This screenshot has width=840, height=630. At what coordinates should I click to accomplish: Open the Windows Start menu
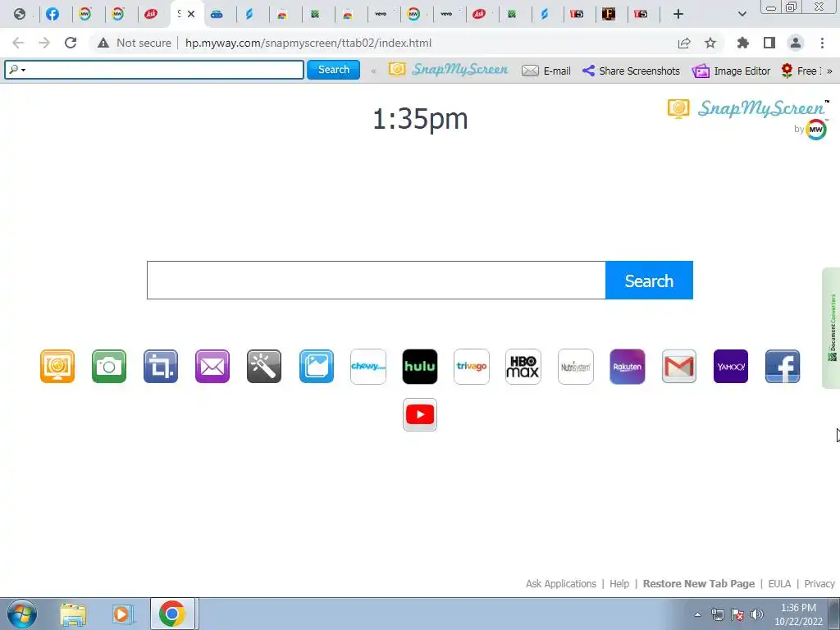point(22,614)
